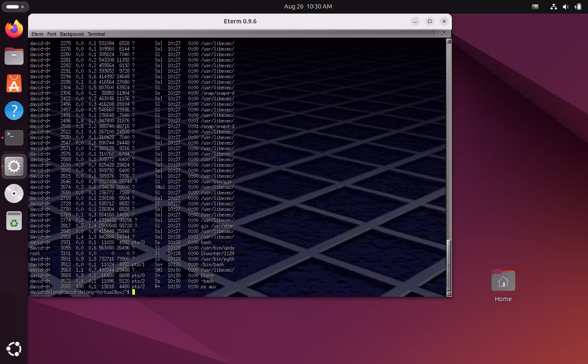
Task: Click scrollbar down arrow at terminal bottom
Action: [449, 293]
